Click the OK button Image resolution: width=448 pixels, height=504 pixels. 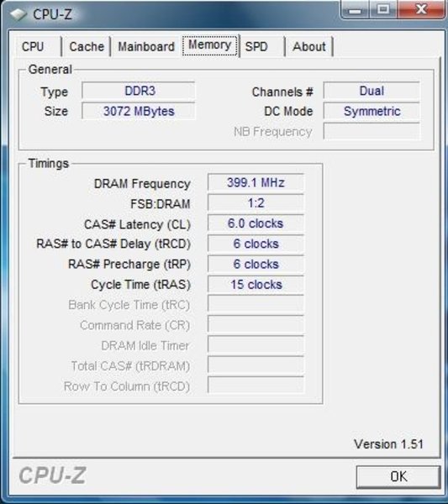click(398, 476)
